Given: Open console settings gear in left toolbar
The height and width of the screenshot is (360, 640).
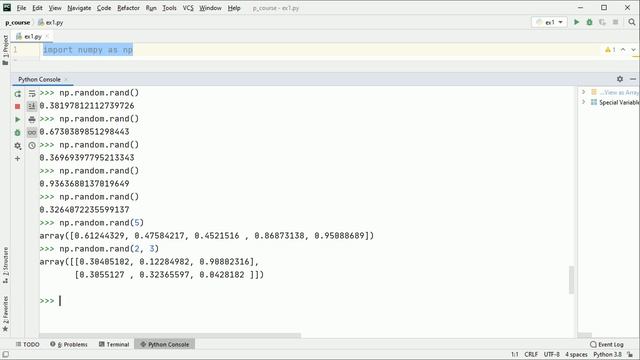Looking at the screenshot, I should (18, 146).
